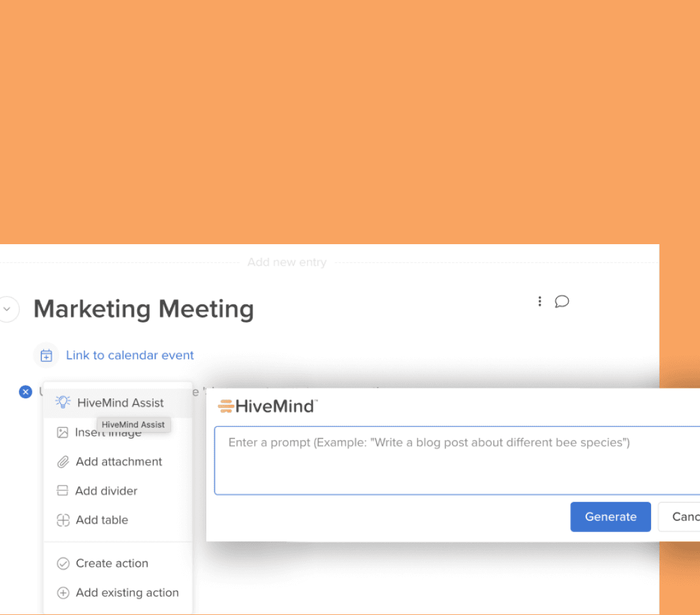Click the HiveMind Assist lightbulb icon
This screenshot has width=700, height=615.
(x=63, y=402)
